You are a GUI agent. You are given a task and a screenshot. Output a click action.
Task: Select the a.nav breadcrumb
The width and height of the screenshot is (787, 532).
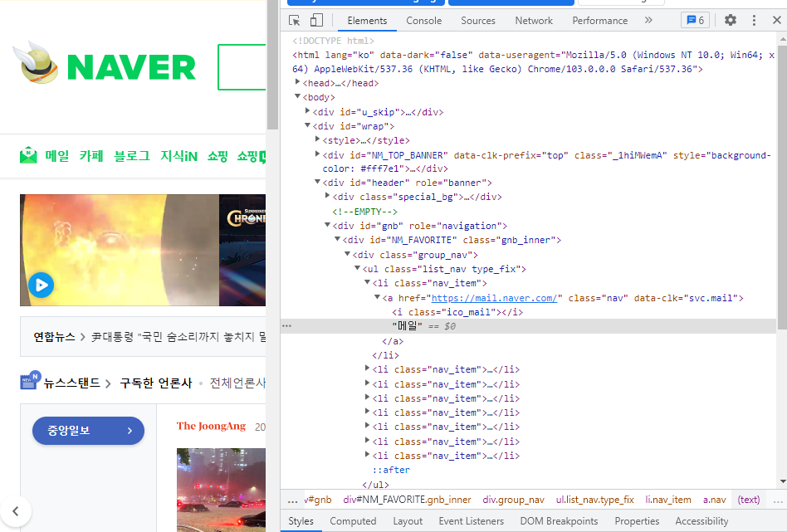[x=714, y=500]
